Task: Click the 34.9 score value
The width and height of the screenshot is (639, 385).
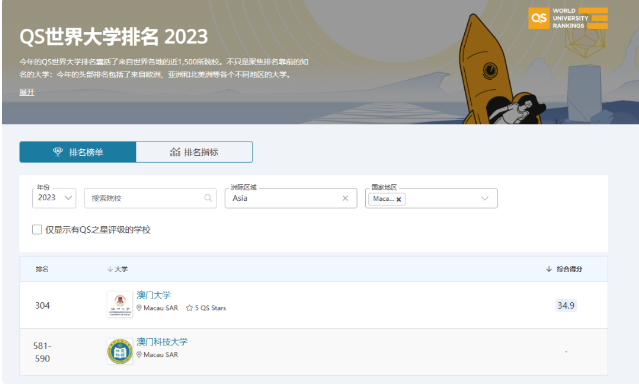Action: (566, 305)
